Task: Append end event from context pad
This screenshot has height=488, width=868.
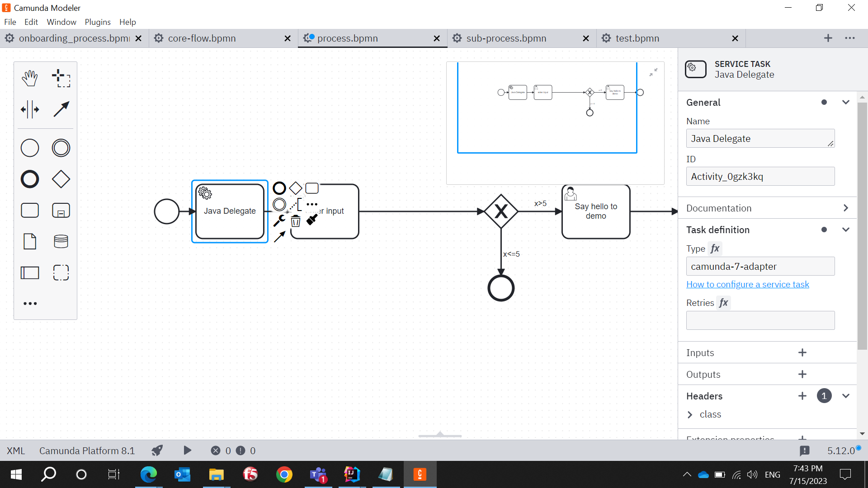Action: [x=279, y=188]
